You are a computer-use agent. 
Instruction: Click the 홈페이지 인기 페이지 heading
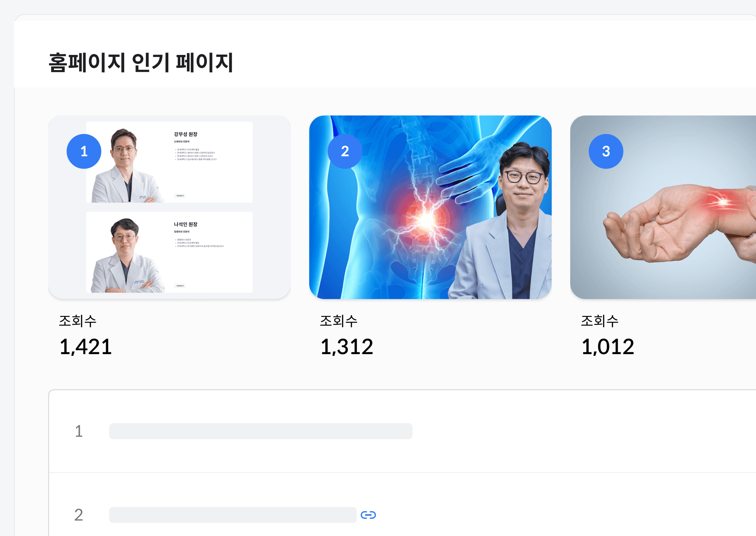click(x=141, y=63)
